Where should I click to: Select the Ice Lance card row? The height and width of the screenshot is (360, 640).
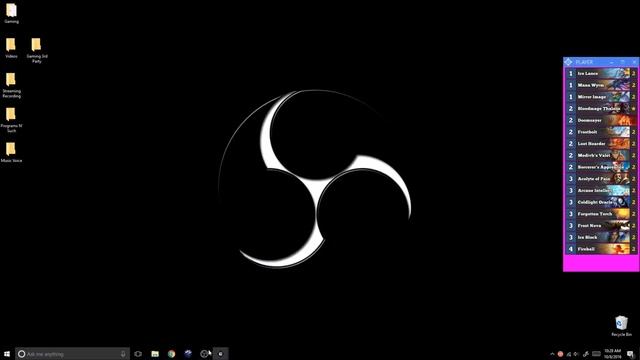tap(601, 73)
